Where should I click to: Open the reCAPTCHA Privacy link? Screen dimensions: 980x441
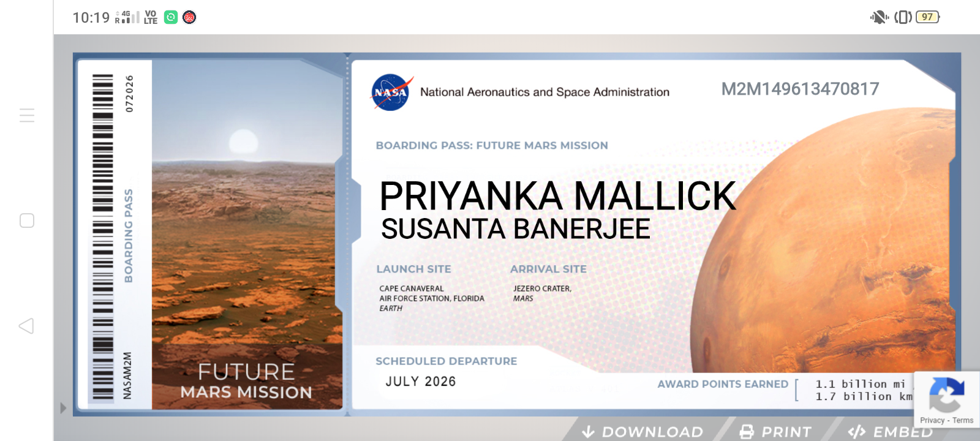[x=932, y=420]
